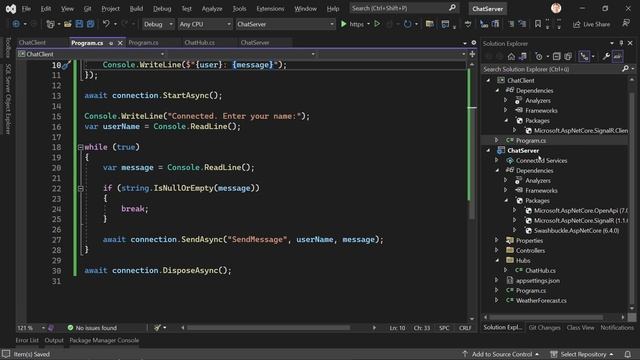
Task: Collapse the ChatServer project node
Action: 488,151
